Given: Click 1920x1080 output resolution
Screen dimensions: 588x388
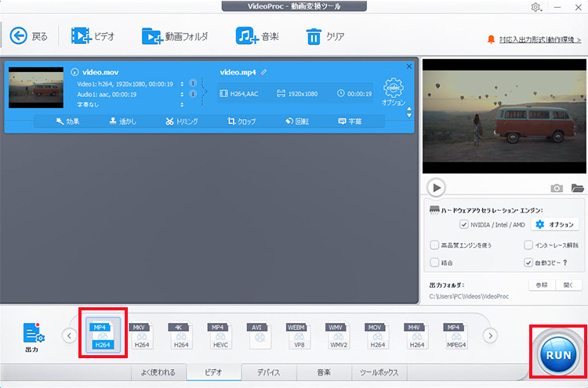Looking at the screenshot, I should point(297,94).
